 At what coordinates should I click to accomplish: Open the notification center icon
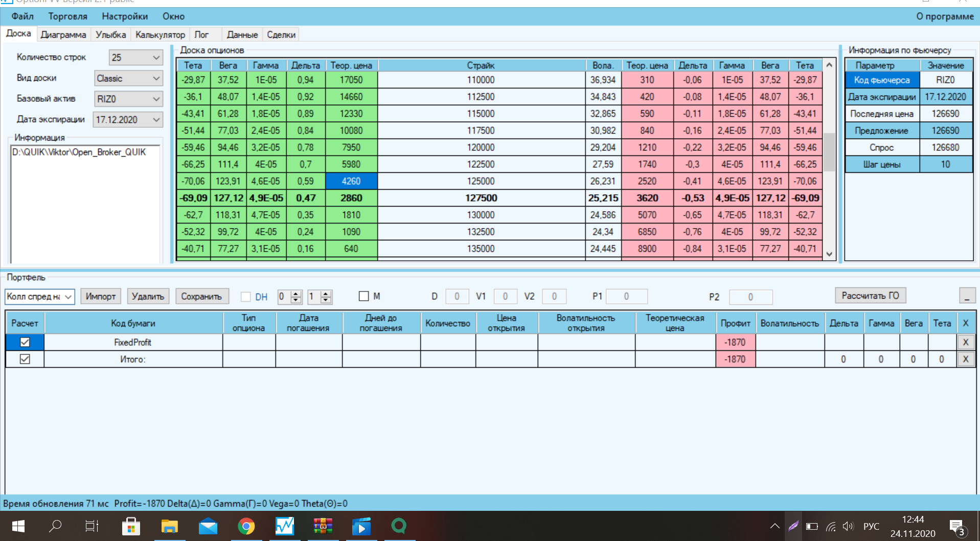pos(957,527)
